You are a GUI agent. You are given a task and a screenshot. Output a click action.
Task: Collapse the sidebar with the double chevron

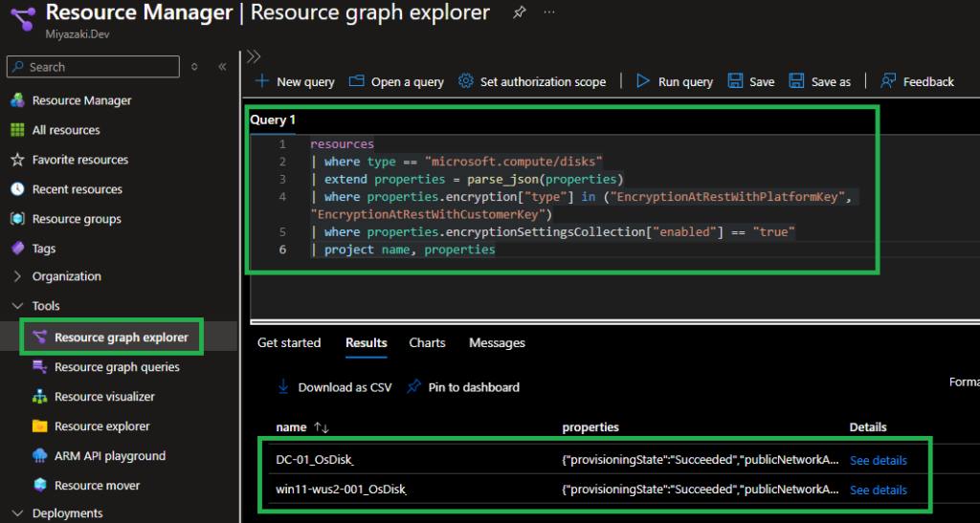(x=222, y=67)
